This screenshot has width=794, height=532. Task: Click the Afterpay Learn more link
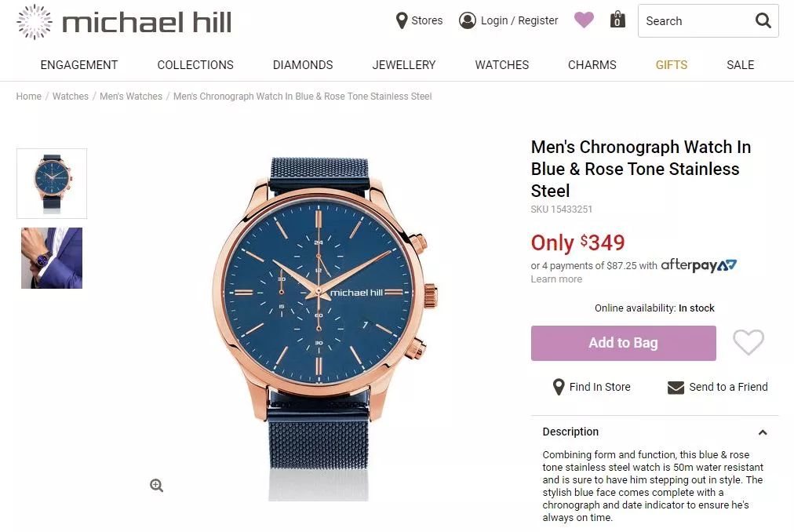pos(556,279)
